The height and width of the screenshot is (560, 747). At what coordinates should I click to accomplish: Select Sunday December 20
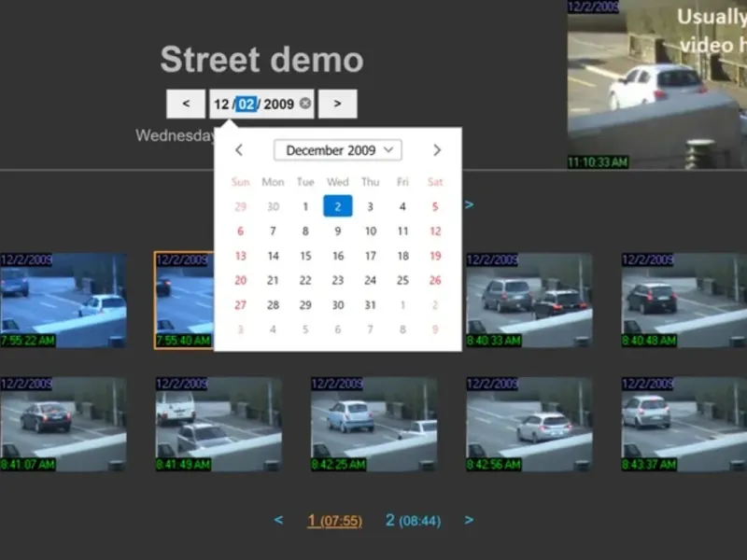[x=241, y=280]
